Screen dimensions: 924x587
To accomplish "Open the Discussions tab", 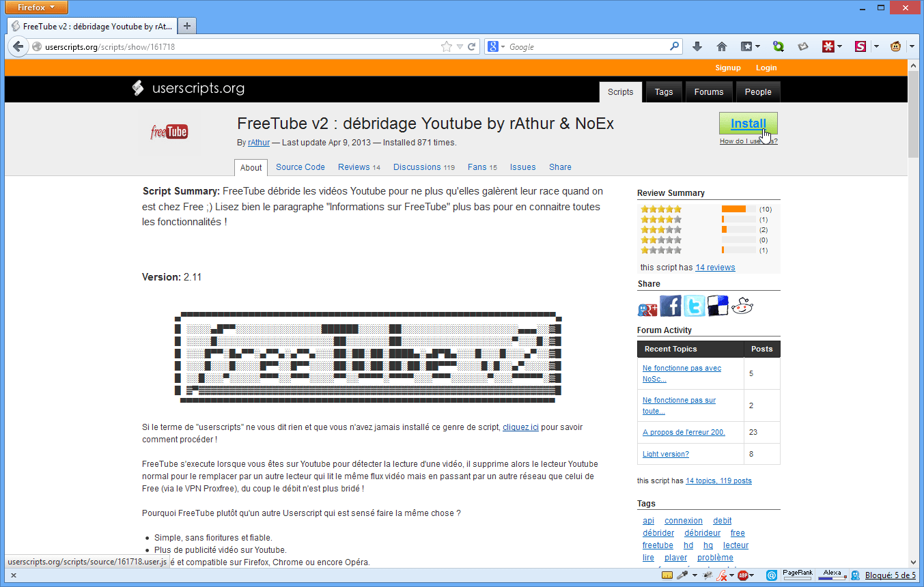I will click(x=424, y=167).
